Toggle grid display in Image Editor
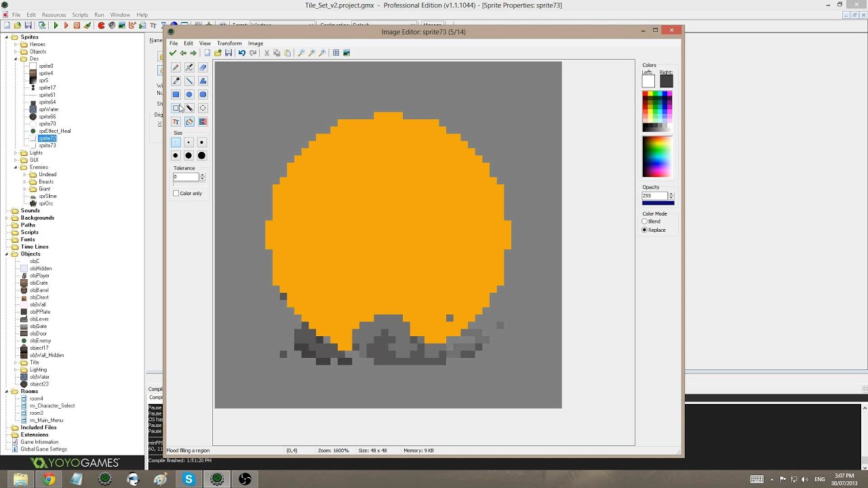The width and height of the screenshot is (868, 488). pos(336,53)
